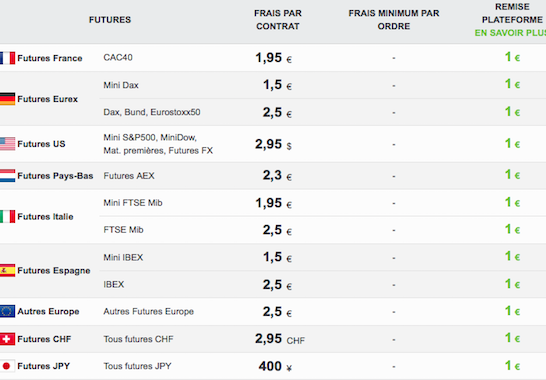The image size is (546, 380).
Task: Click the Mini IBEX product cell
Action: pos(123,257)
